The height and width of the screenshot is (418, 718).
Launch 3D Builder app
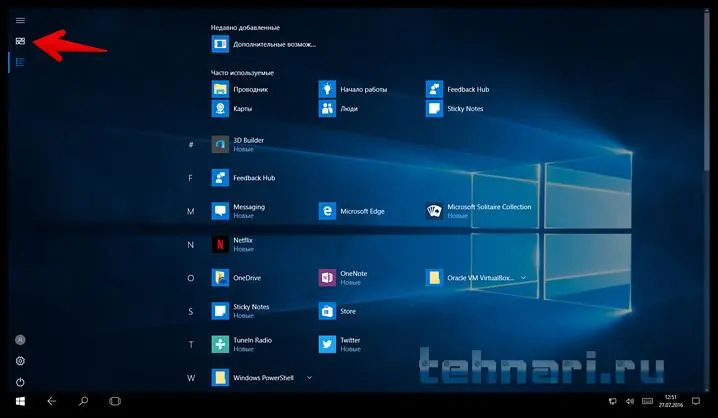(238, 144)
